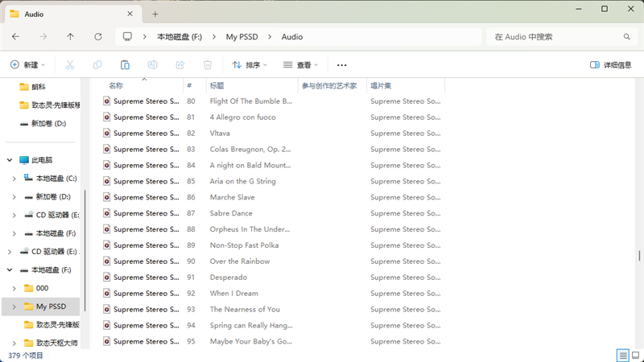This screenshot has height=362, width=644.
Task: Click the Paste clipboard icon
Action: [x=125, y=64]
